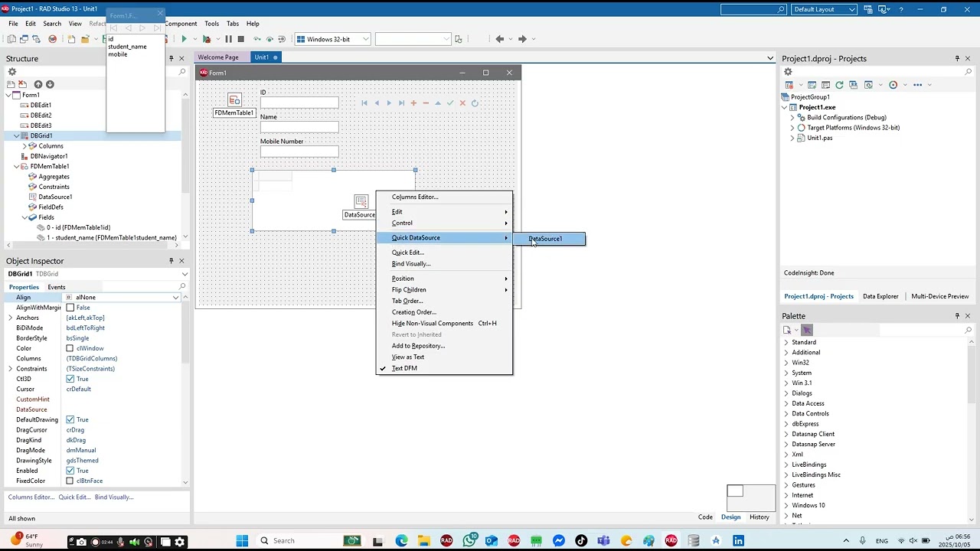Click the FDMemTable1 component icon on the form
The height and width of the screenshot is (551, 980).
(234, 100)
